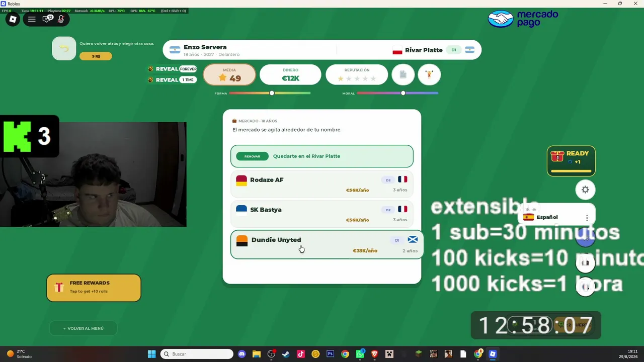Click the REVEAL 1 TIME option
Viewport: 644px width, 362px height.
(x=173, y=79)
